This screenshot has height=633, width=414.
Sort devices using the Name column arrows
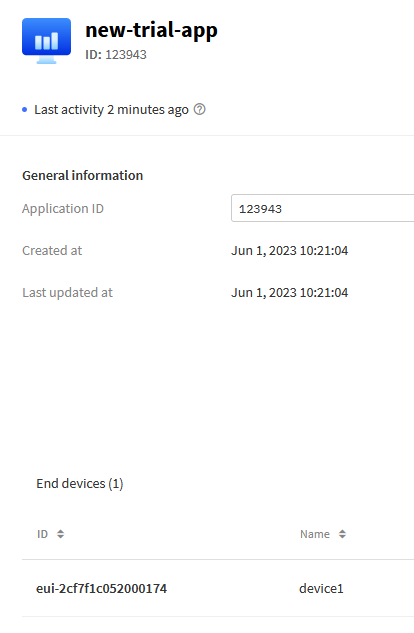point(342,534)
